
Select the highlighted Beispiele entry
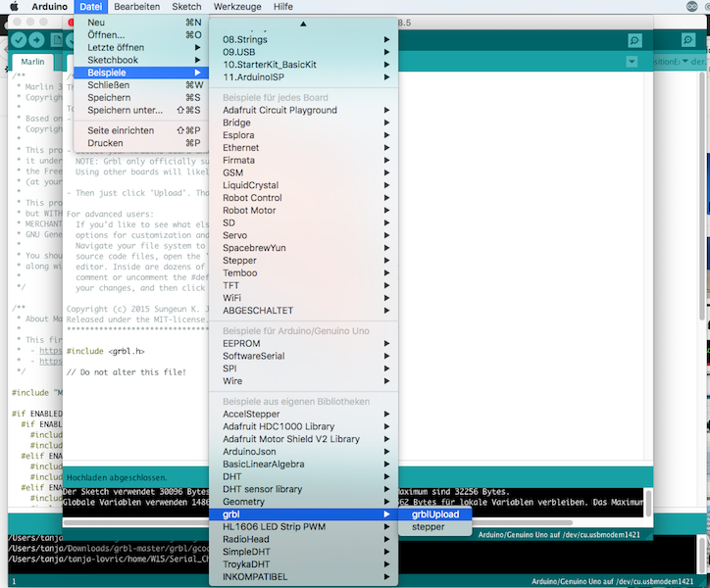point(141,73)
